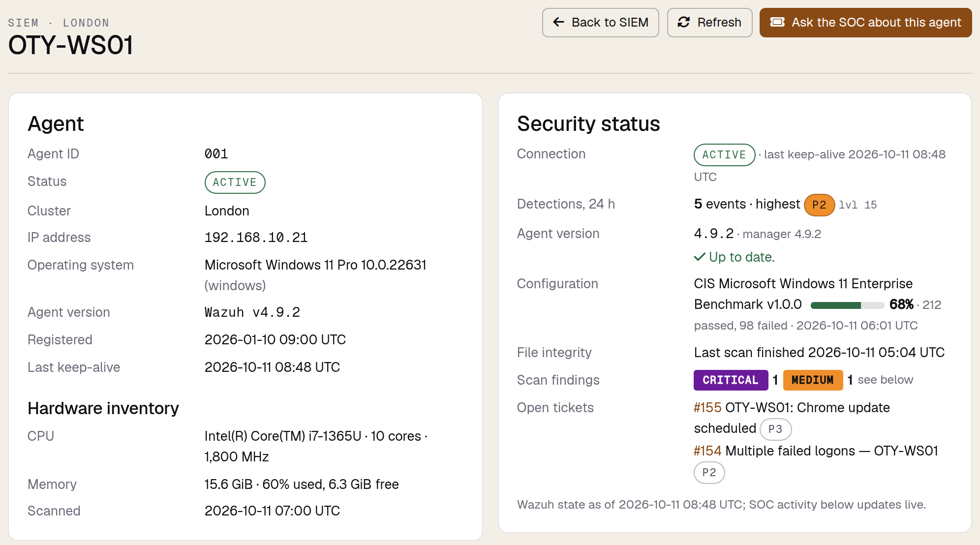980x545 pixels.
Task: Click the Wazuh v4.9.2 agent version value
Action: point(252,312)
